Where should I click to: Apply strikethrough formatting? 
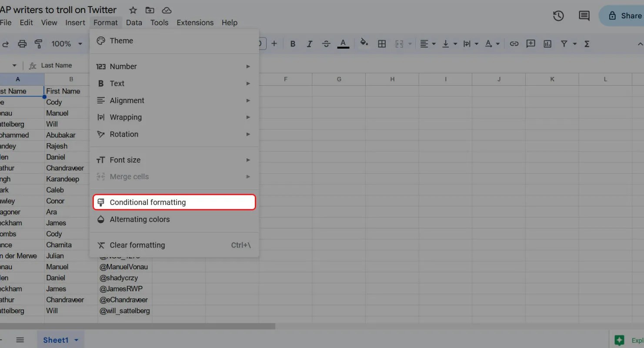pyautogui.click(x=326, y=43)
